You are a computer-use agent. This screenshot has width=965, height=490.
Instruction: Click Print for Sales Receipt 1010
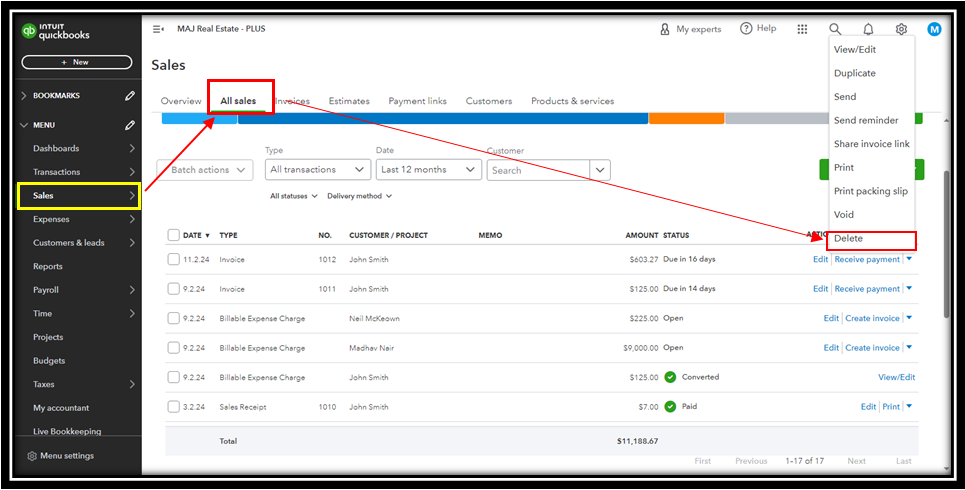tap(891, 407)
